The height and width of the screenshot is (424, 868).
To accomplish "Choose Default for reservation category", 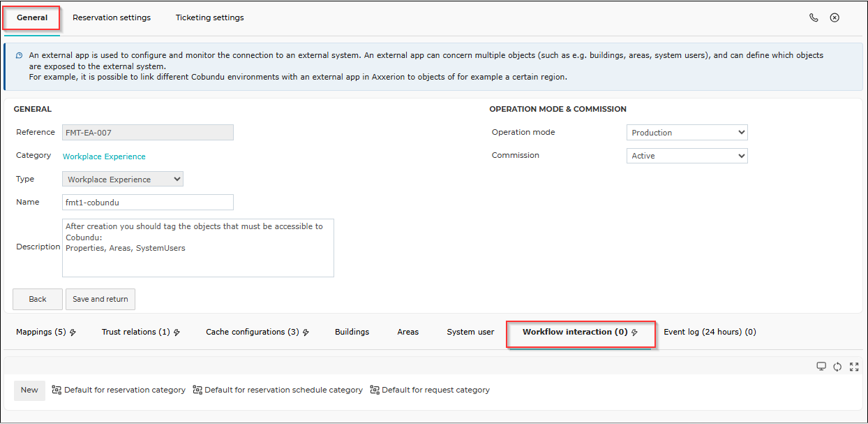I will point(119,390).
